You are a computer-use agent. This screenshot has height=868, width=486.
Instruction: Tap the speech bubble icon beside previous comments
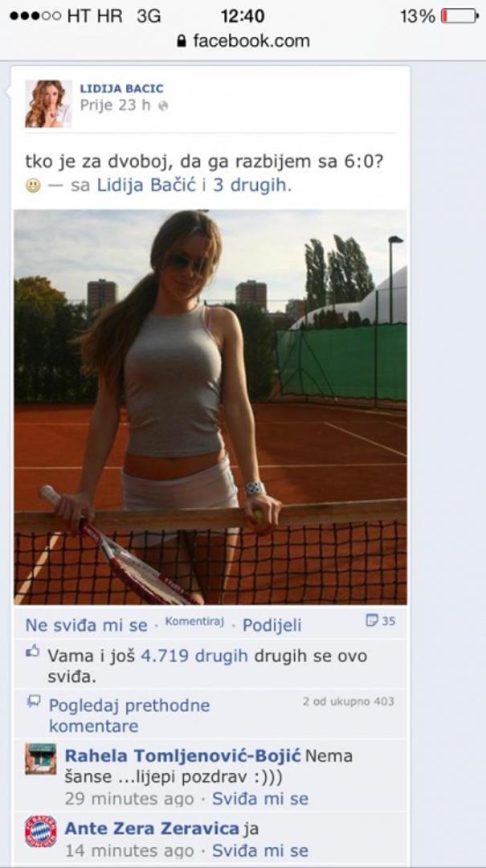point(34,702)
